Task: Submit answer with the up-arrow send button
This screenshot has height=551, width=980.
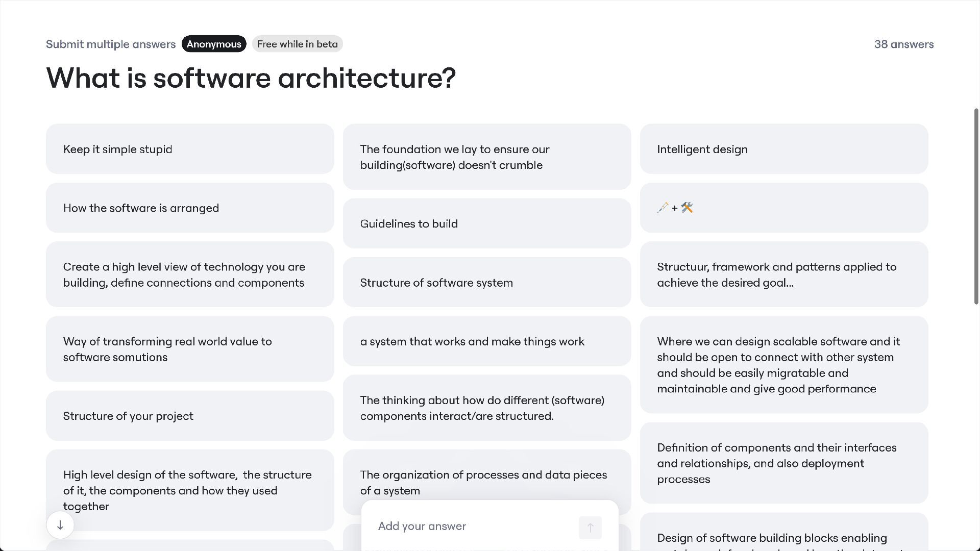Action: [x=590, y=528]
